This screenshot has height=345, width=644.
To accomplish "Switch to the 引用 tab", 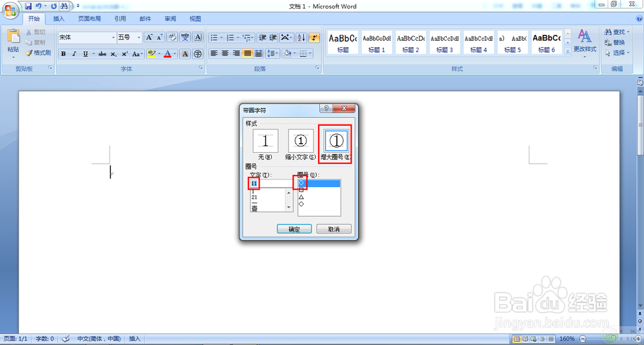I will click(120, 19).
